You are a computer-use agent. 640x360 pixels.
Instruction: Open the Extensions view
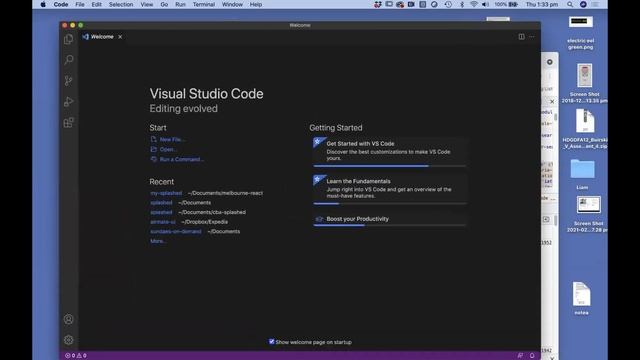tap(69, 122)
